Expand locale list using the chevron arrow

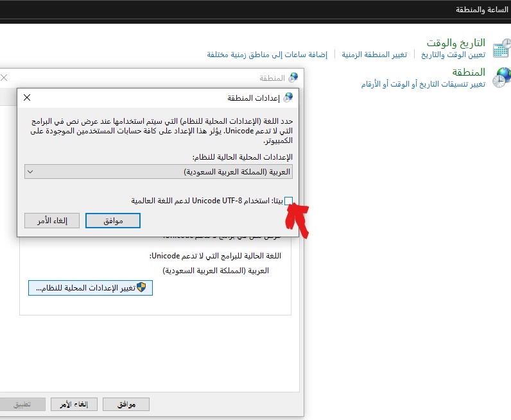pyautogui.click(x=30, y=172)
